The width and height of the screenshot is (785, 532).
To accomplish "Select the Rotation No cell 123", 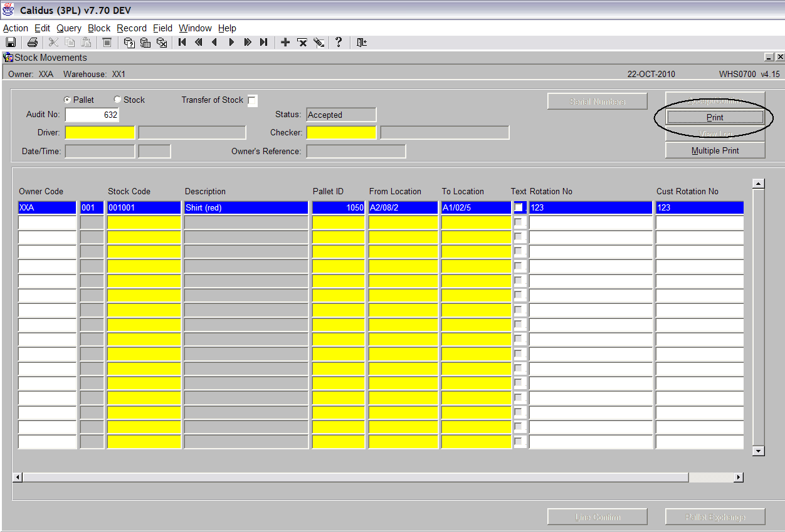I will point(591,207).
